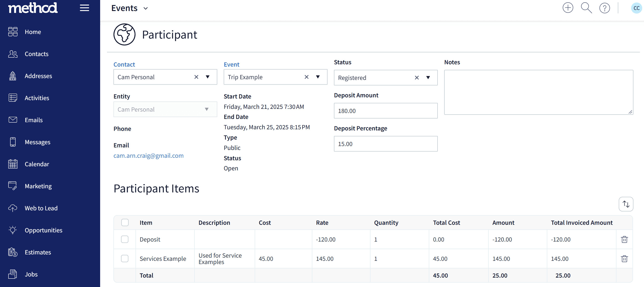Expand the Events app dropdown
Image resolution: width=644 pixels, height=287 pixels.
pos(146,8)
